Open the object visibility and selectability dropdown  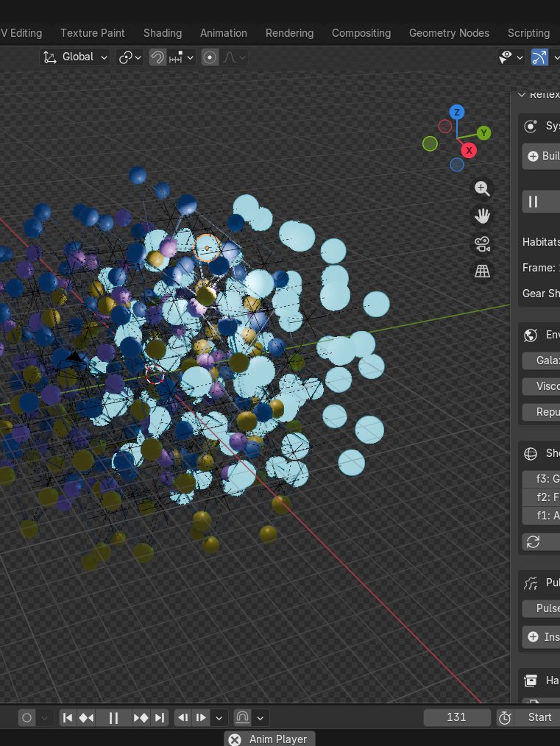click(511, 57)
